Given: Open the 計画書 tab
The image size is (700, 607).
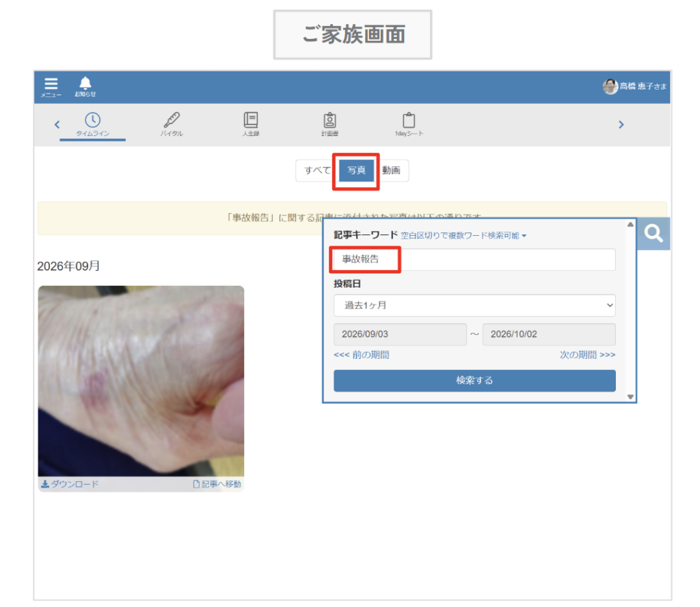Looking at the screenshot, I should click(x=329, y=124).
